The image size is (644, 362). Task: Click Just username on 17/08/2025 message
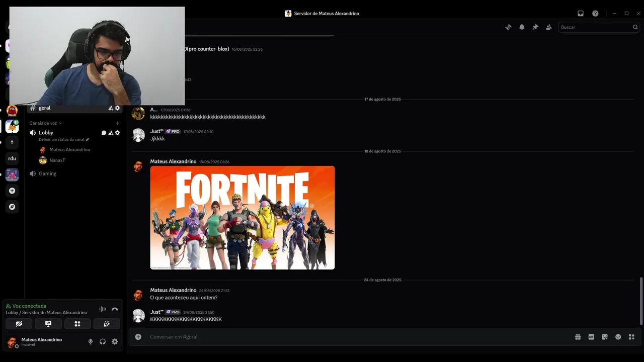tap(156, 131)
